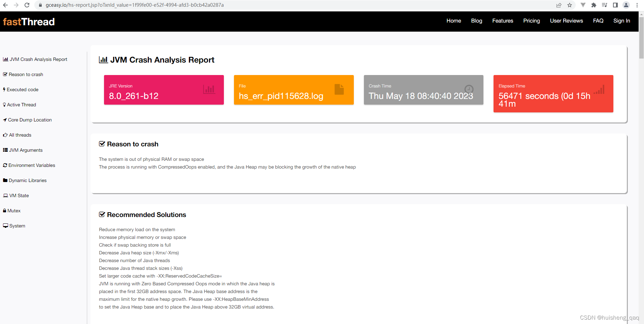Jump to Dynamic Libraries section

(x=25, y=180)
